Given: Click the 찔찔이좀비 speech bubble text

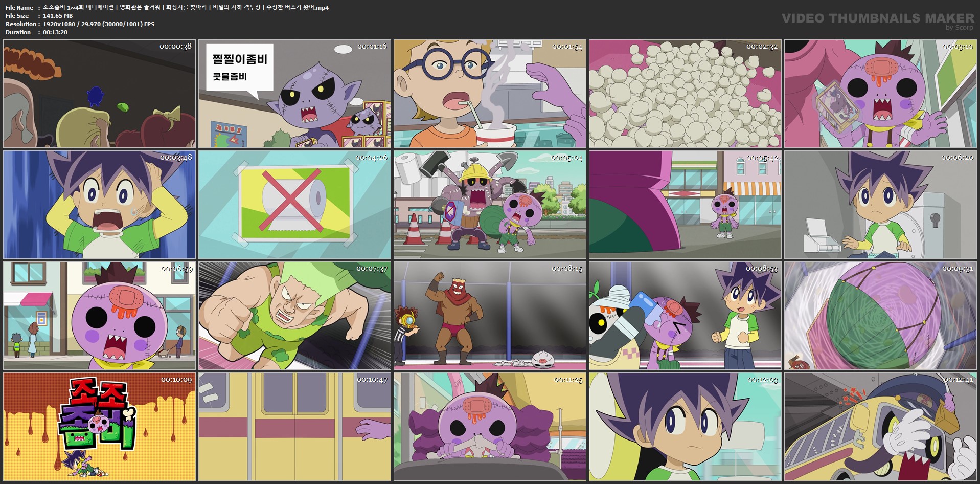Looking at the screenshot, I should [240, 59].
